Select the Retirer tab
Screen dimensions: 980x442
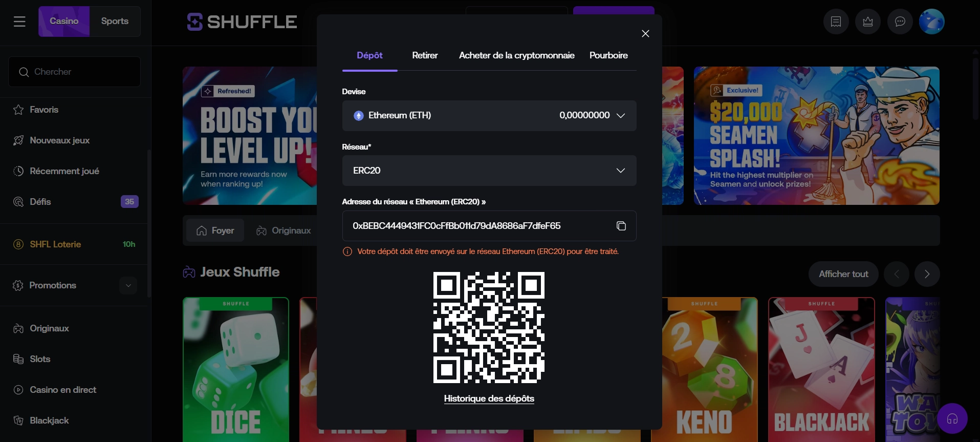click(x=425, y=55)
